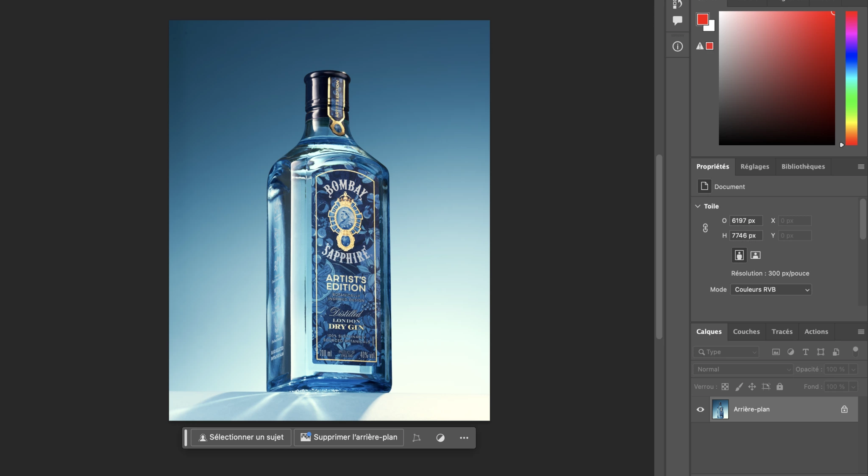
Task: Toggle lock position
Action: [752, 387]
